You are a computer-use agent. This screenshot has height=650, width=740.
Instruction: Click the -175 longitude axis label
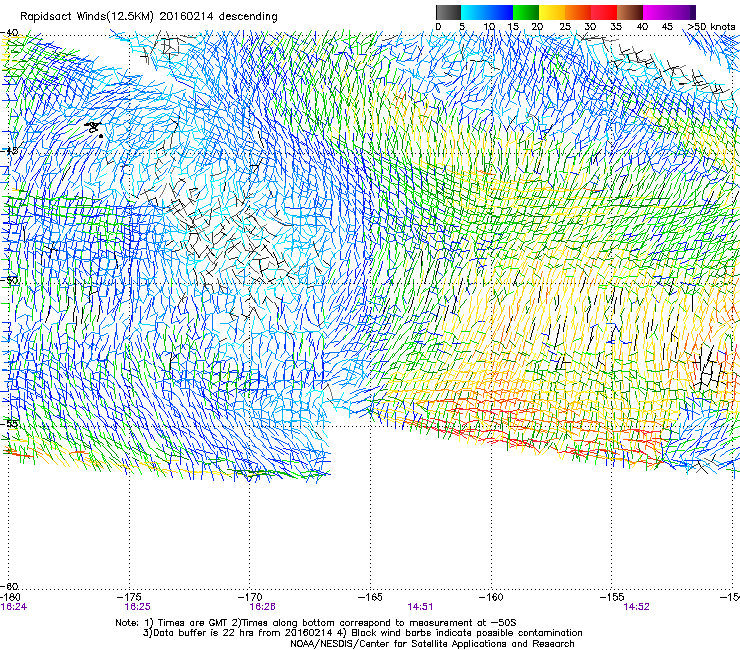(x=130, y=598)
